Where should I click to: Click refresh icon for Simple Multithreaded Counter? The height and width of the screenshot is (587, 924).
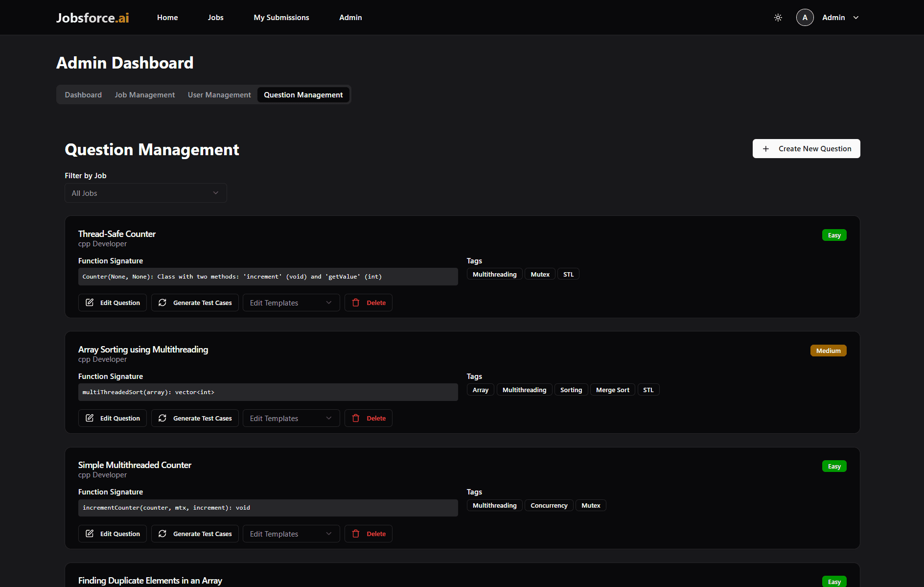[162, 534]
